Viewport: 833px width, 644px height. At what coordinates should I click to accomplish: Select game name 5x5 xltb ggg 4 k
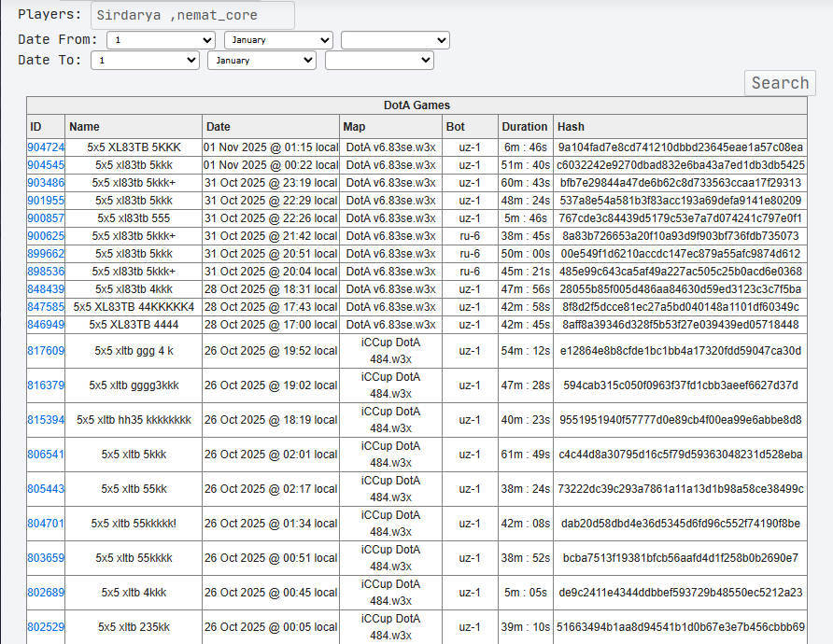[134, 351]
